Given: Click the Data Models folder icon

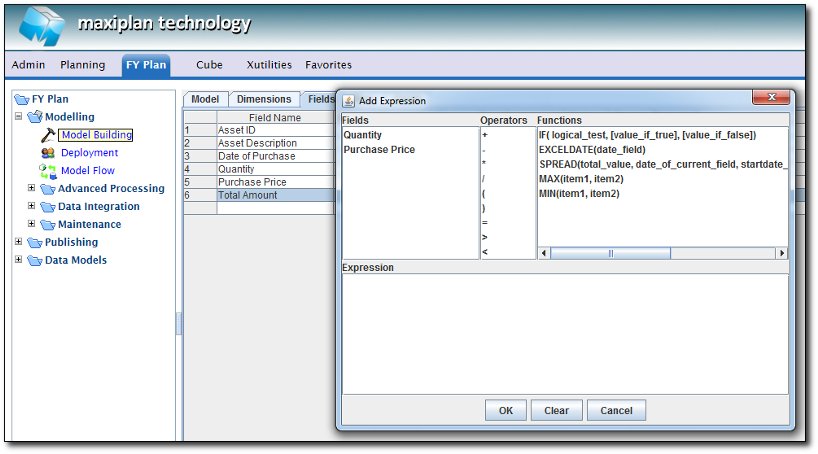Looking at the screenshot, I should coord(34,260).
